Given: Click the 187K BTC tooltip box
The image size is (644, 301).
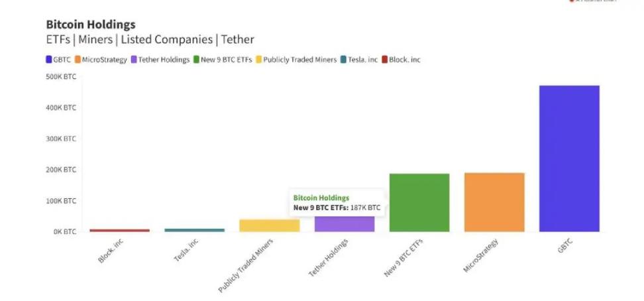Looking at the screenshot, I should (337, 203).
